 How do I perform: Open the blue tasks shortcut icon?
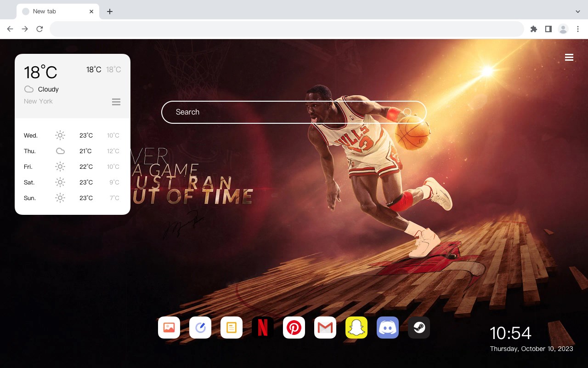point(200,328)
